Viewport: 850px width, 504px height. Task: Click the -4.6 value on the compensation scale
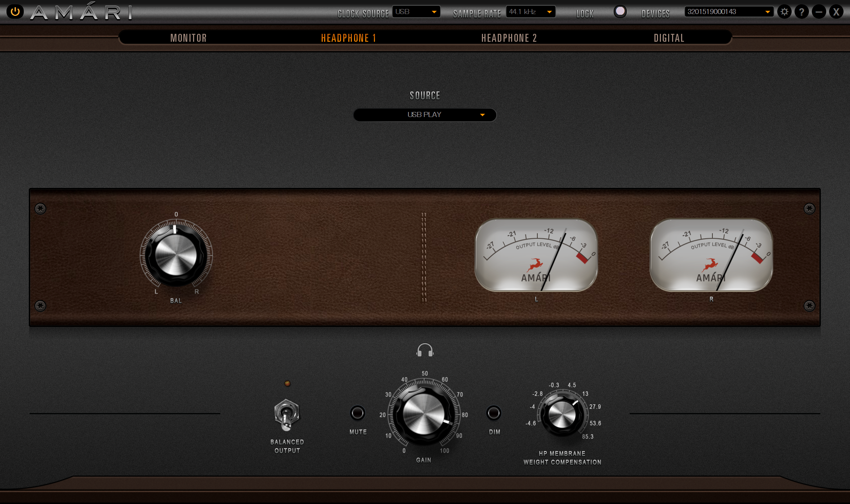pos(531,423)
